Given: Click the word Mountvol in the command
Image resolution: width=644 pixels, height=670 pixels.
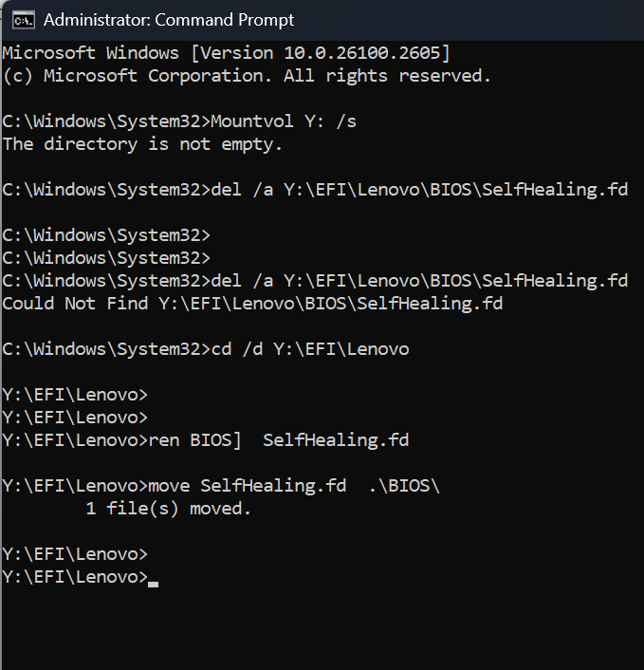Looking at the screenshot, I should [x=252, y=121].
